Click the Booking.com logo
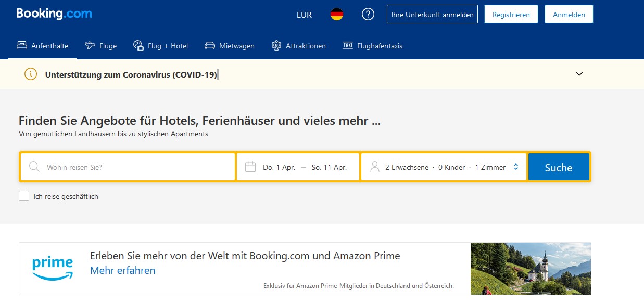Image resolution: width=644 pixels, height=302 pixels. tap(54, 14)
